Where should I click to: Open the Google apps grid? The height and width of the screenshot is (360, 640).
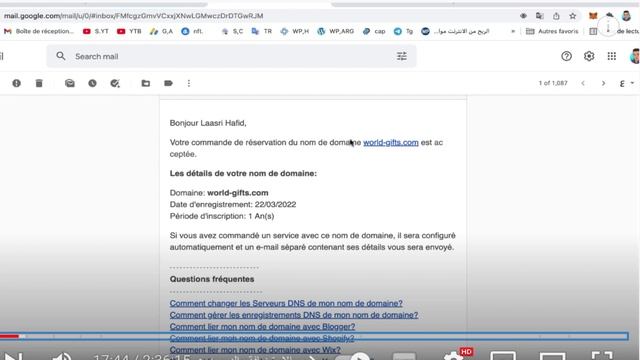coord(611,56)
